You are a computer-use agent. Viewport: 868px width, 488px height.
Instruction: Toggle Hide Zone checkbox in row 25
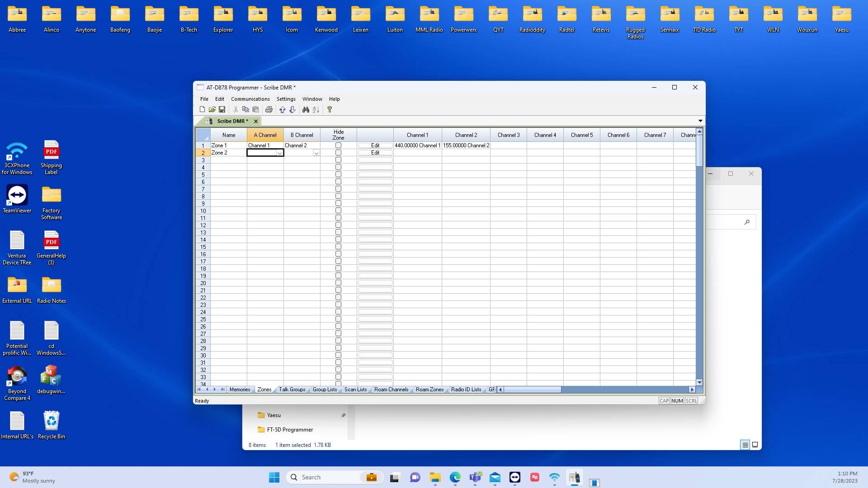pos(338,319)
